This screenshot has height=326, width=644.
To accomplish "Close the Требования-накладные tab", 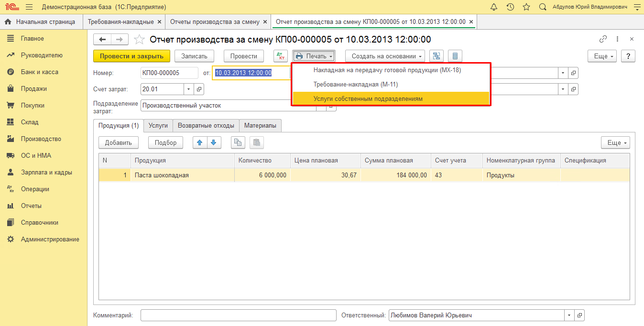I will tap(159, 22).
